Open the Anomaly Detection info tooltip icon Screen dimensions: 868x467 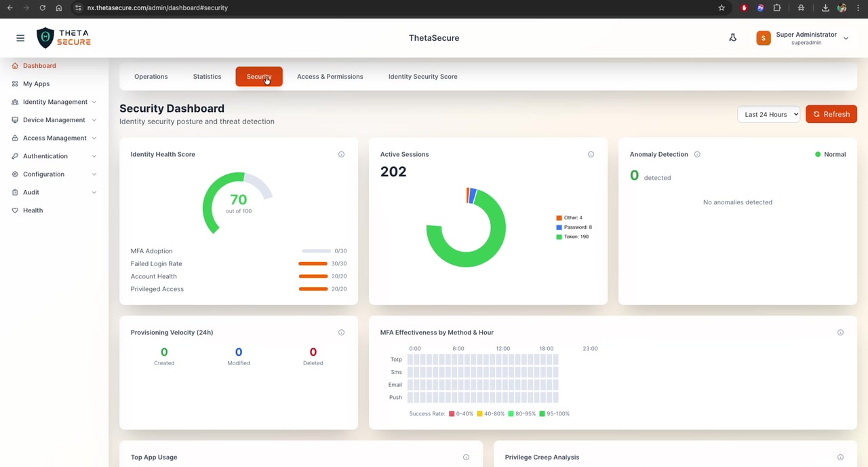(x=697, y=154)
